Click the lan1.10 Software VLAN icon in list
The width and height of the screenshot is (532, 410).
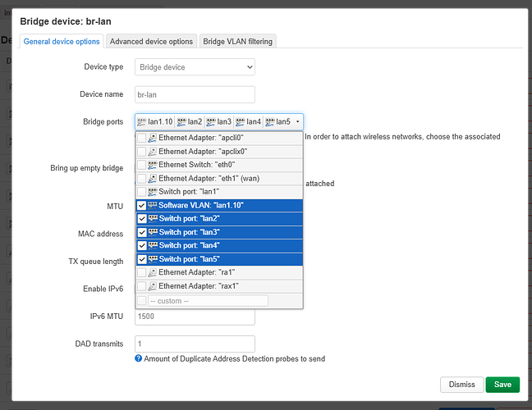[x=153, y=205]
